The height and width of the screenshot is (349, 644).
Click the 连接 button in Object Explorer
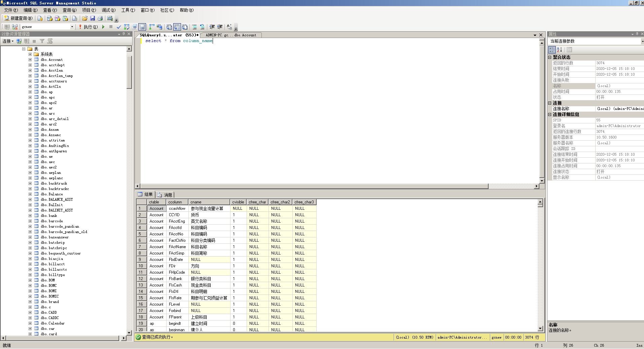[x=8, y=41]
